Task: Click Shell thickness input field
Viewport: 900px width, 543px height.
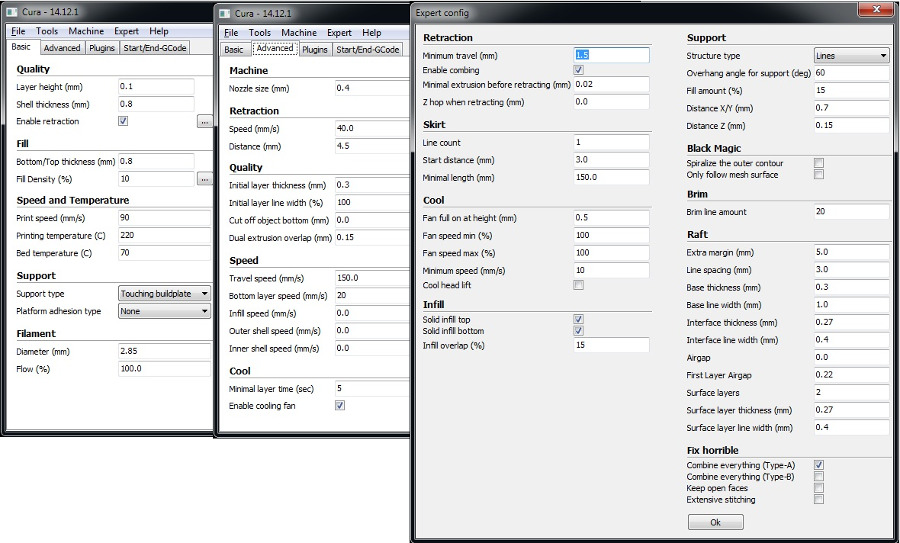Action: (156, 104)
